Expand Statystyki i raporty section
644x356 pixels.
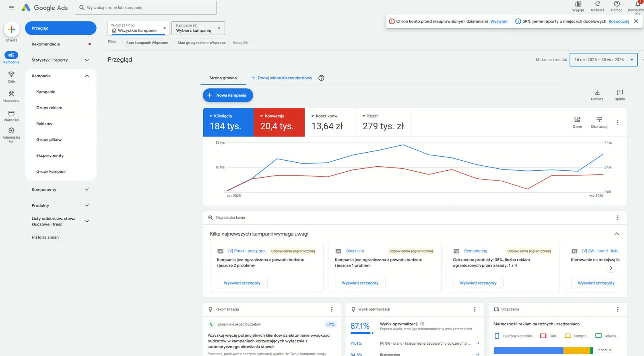[x=87, y=60]
